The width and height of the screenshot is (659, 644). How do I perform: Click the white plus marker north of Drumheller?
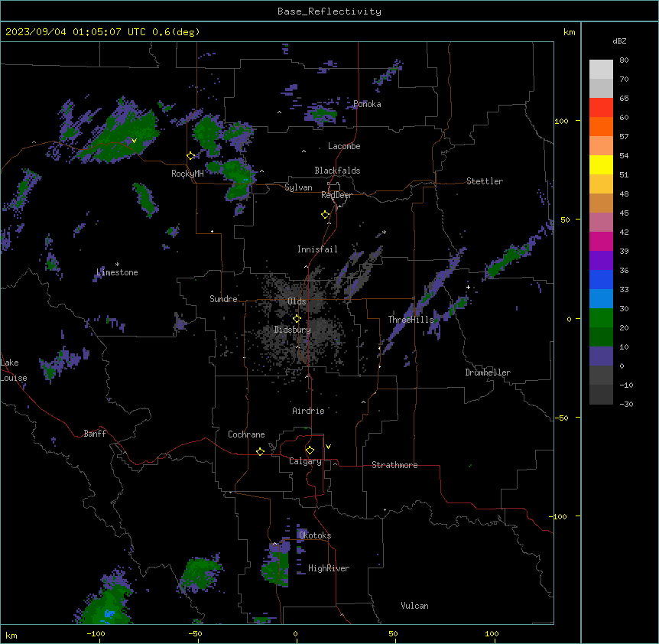click(468, 287)
